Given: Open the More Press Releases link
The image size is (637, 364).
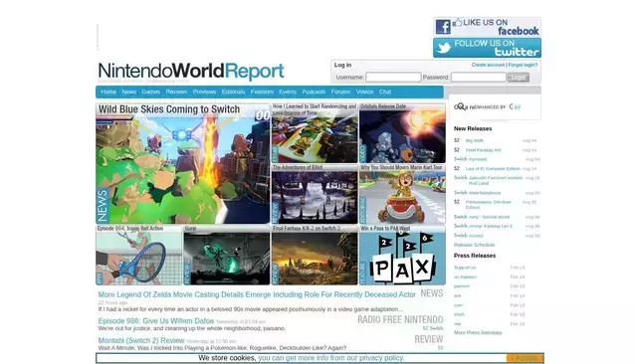Looking at the screenshot, I should pyautogui.click(x=478, y=332).
